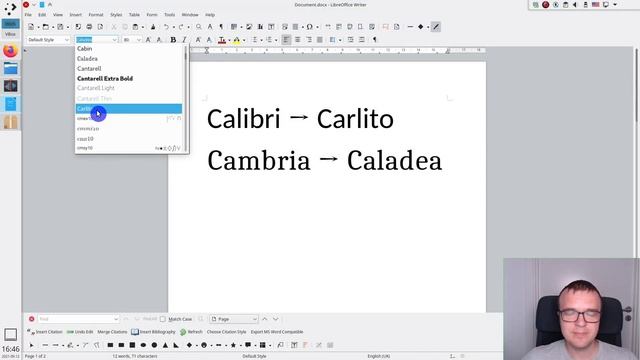Open the Insert menu
This screenshot has height=360, width=640.
pos(76,15)
